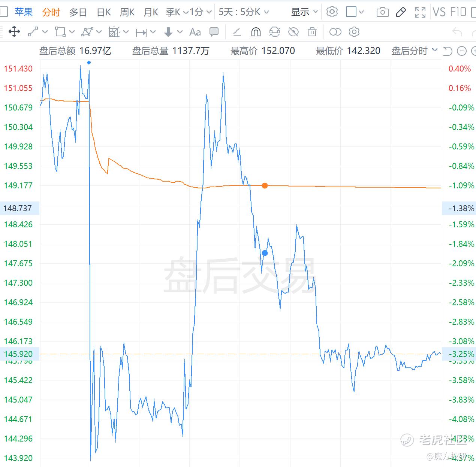Viewport: 476px width, 467px height.
Task: Click the overlapping circles overlay icon
Action: (x=335, y=32)
